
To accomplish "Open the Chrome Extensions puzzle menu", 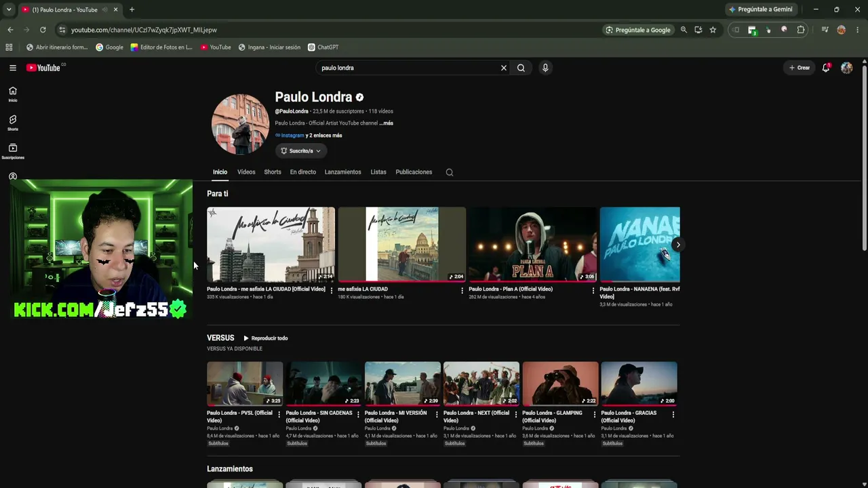I will click(x=801, y=30).
